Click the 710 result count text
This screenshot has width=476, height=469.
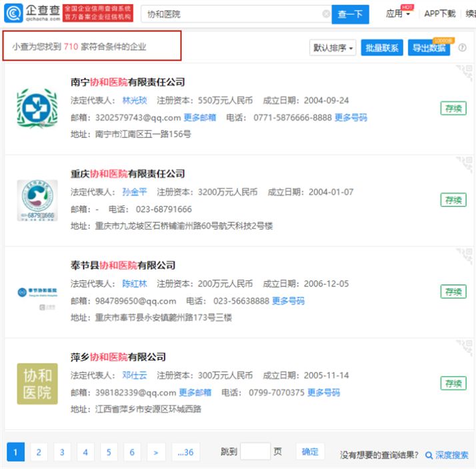tap(71, 47)
